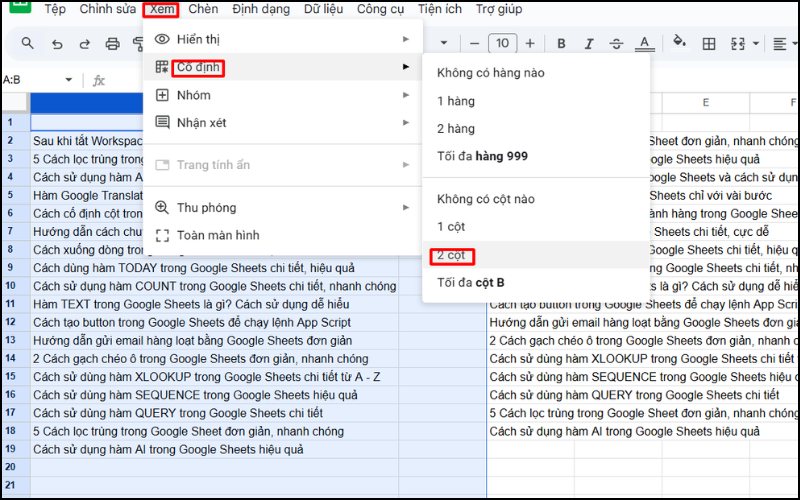Expand the Nhận xét submenu
The image size is (800, 500).
[283, 122]
